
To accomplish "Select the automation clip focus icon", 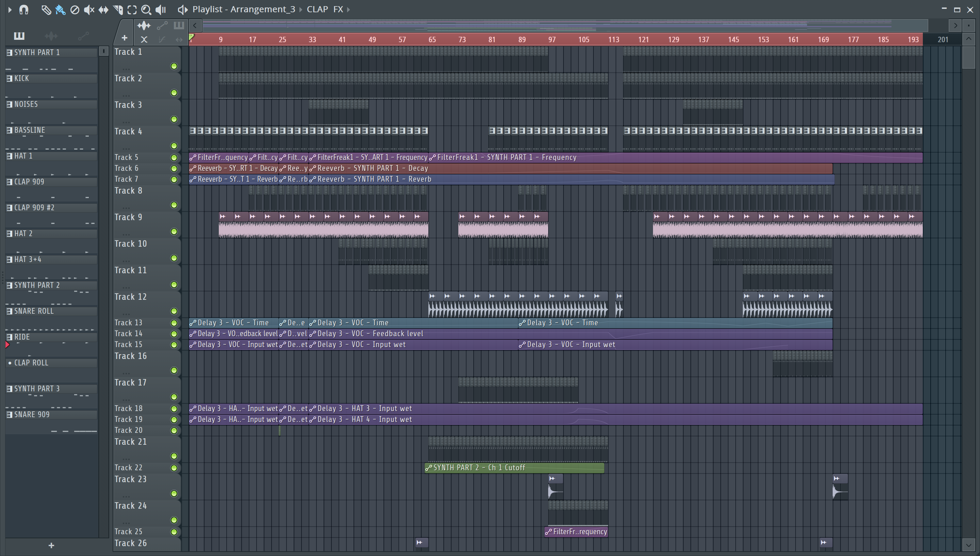I will (162, 26).
